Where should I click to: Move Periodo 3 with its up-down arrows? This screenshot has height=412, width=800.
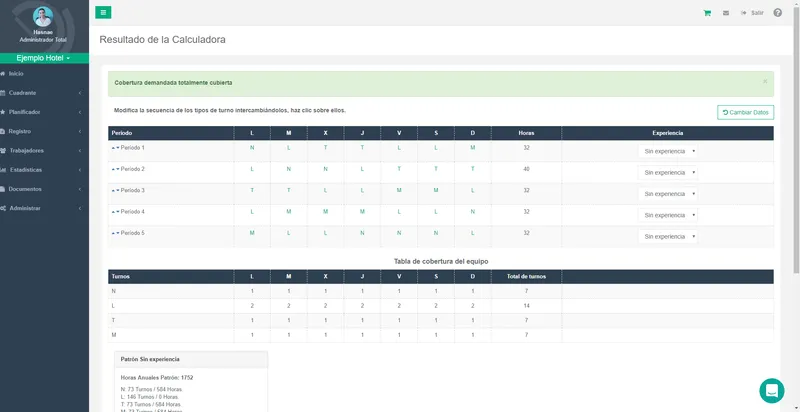click(x=115, y=191)
